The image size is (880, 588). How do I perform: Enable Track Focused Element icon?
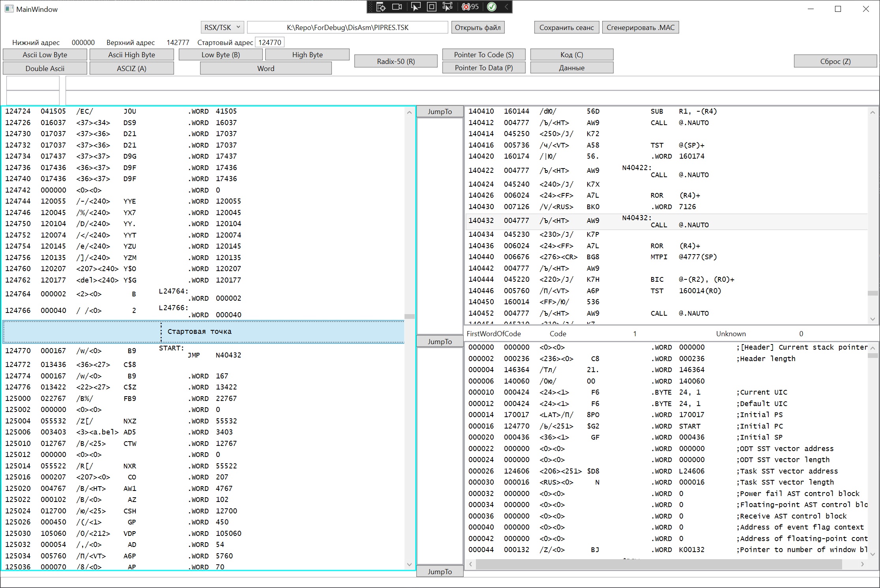point(447,7)
